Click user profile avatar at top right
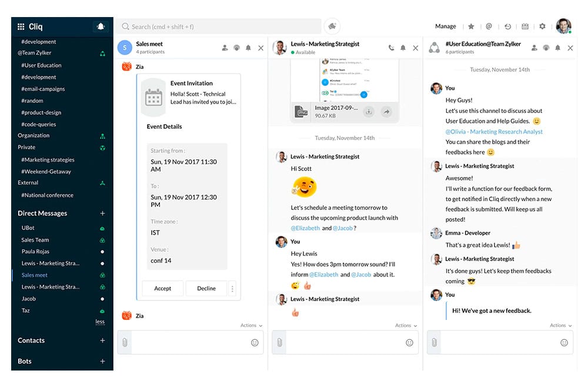Image resolution: width=588 pixels, height=387 pixels. coord(564,26)
